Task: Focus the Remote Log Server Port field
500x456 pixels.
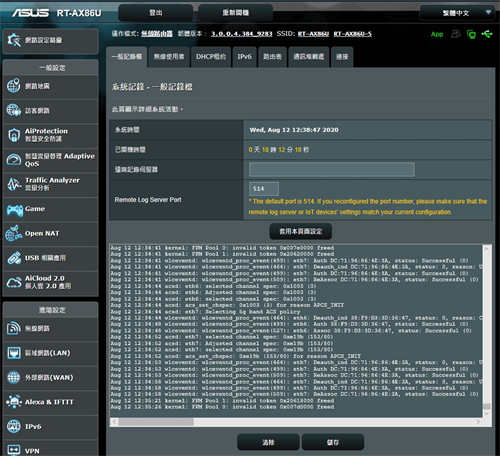Action: coord(264,189)
